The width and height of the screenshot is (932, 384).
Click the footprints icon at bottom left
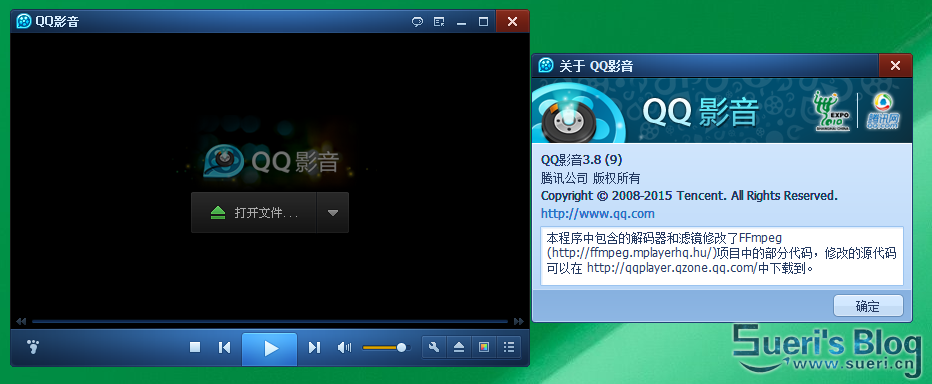tap(33, 347)
